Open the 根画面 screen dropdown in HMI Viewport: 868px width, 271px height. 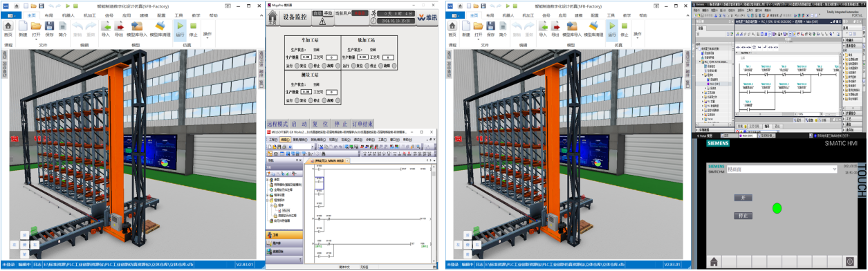coord(834,169)
